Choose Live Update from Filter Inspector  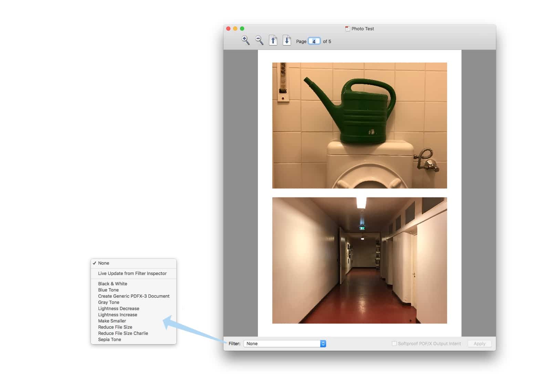pos(132,274)
